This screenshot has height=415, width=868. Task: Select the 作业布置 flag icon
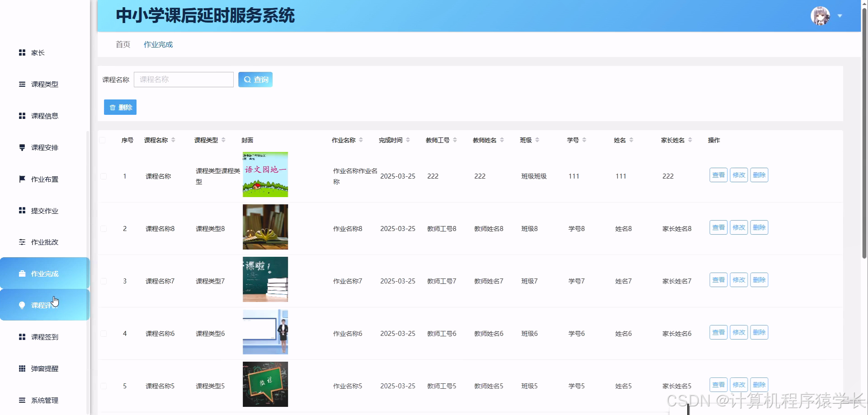[22, 179]
